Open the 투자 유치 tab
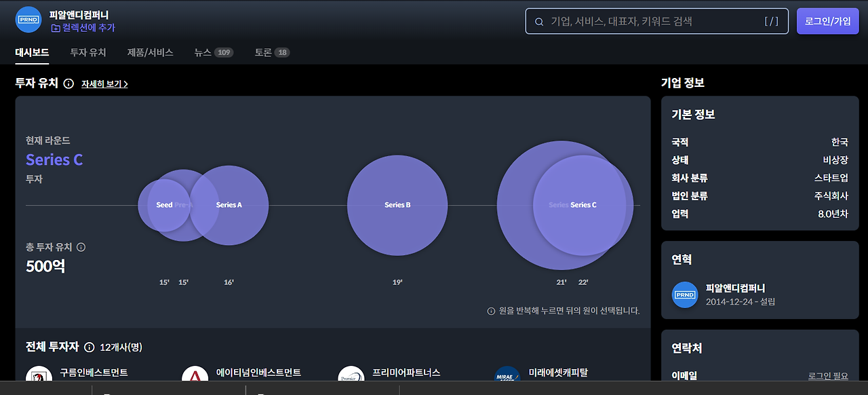The width and height of the screenshot is (868, 395). pos(90,52)
